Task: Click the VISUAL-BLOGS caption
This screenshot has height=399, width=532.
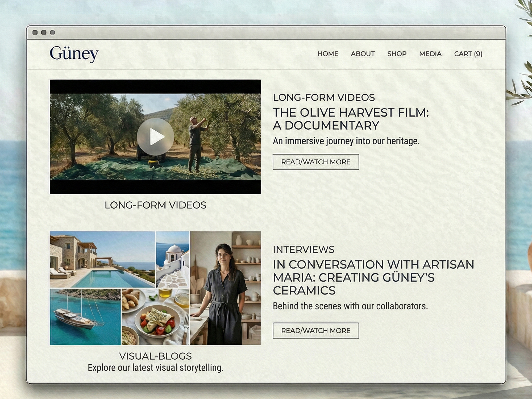Action: click(155, 356)
